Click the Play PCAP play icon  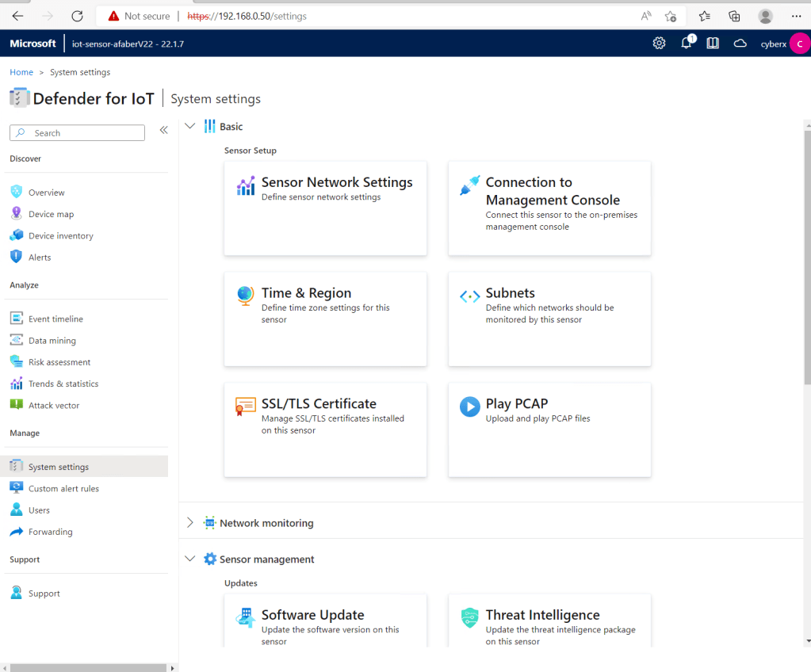[469, 407]
